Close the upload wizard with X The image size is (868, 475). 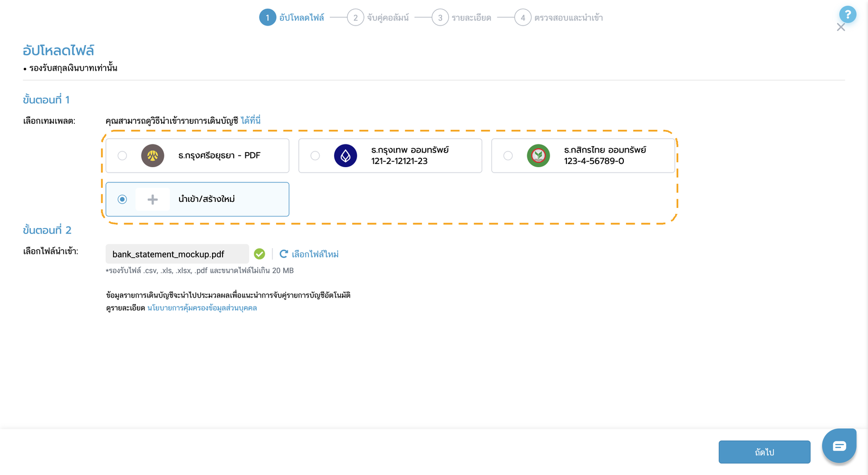coord(841,27)
